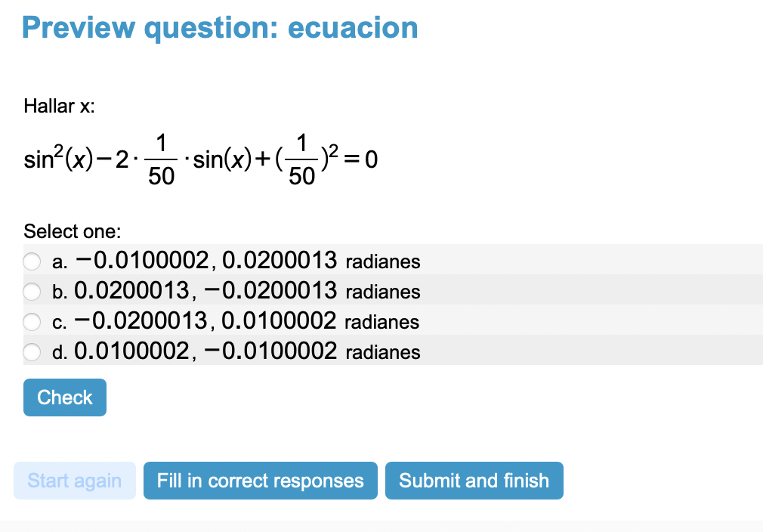Viewport: 763px width, 532px height.
Task: Click the 'Hallar x:' prompt text
Action: pos(59,106)
